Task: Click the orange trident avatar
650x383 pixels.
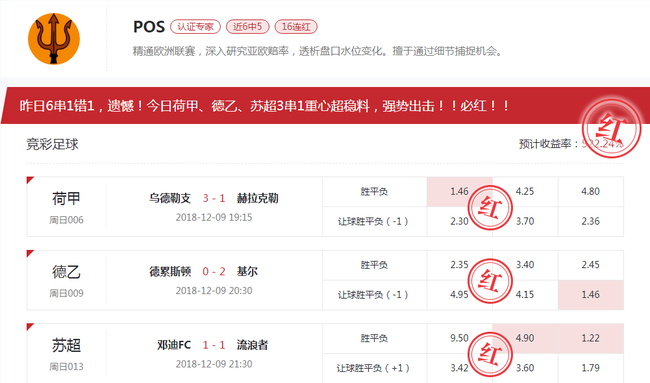Action: tap(54, 39)
